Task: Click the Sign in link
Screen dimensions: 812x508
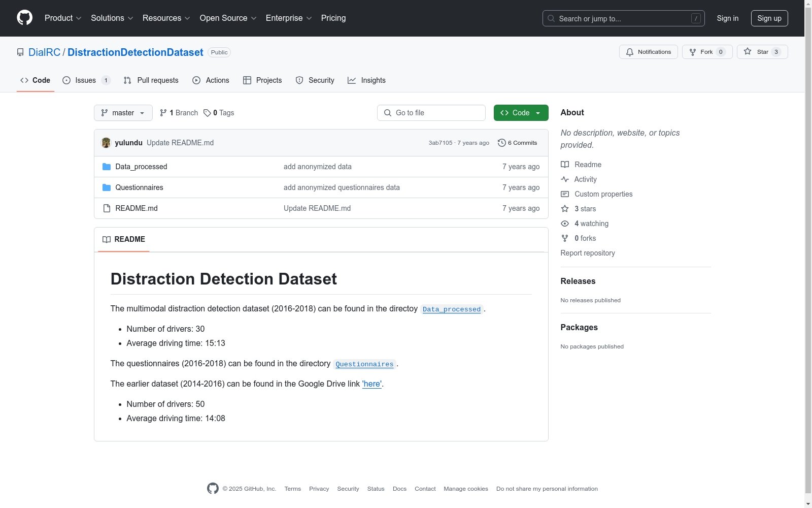Action: [x=728, y=18]
